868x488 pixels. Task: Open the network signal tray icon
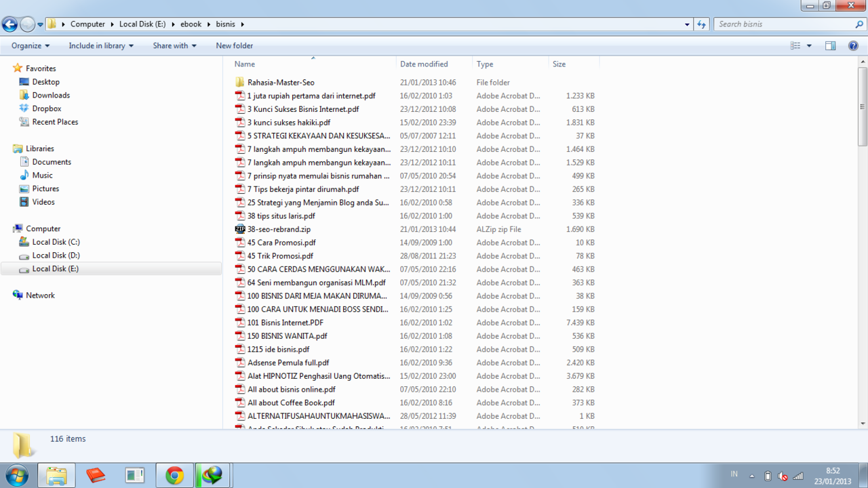point(798,476)
